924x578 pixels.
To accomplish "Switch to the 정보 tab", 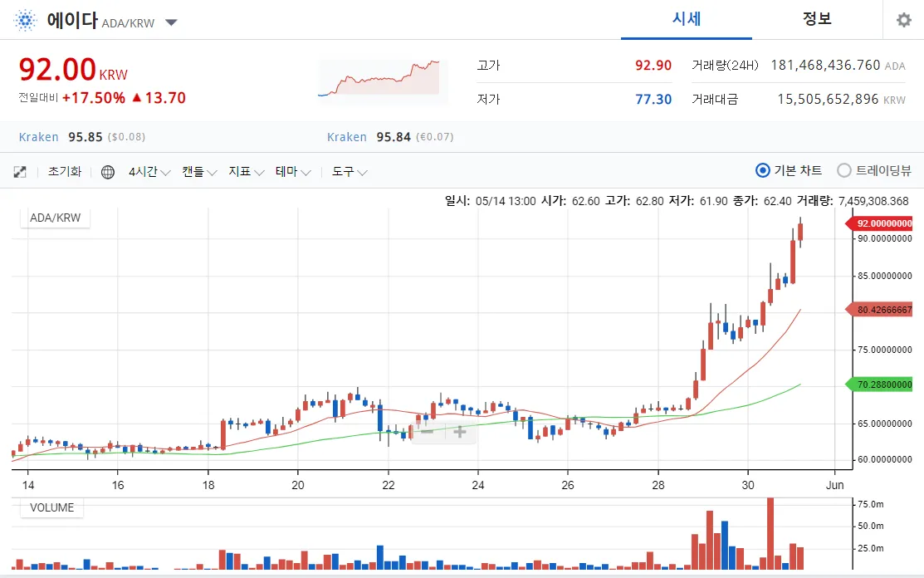I will [817, 19].
